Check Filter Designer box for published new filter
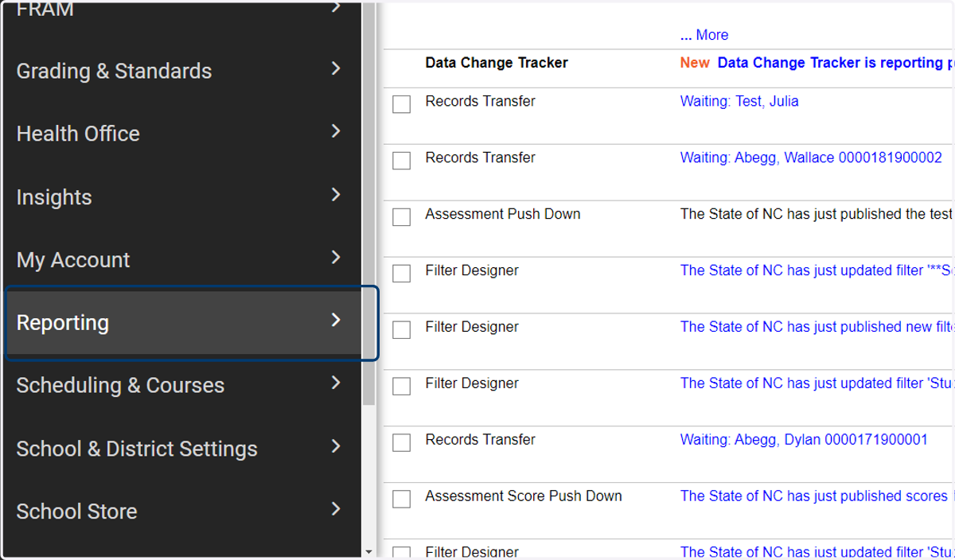The width and height of the screenshot is (955, 560). (x=402, y=330)
